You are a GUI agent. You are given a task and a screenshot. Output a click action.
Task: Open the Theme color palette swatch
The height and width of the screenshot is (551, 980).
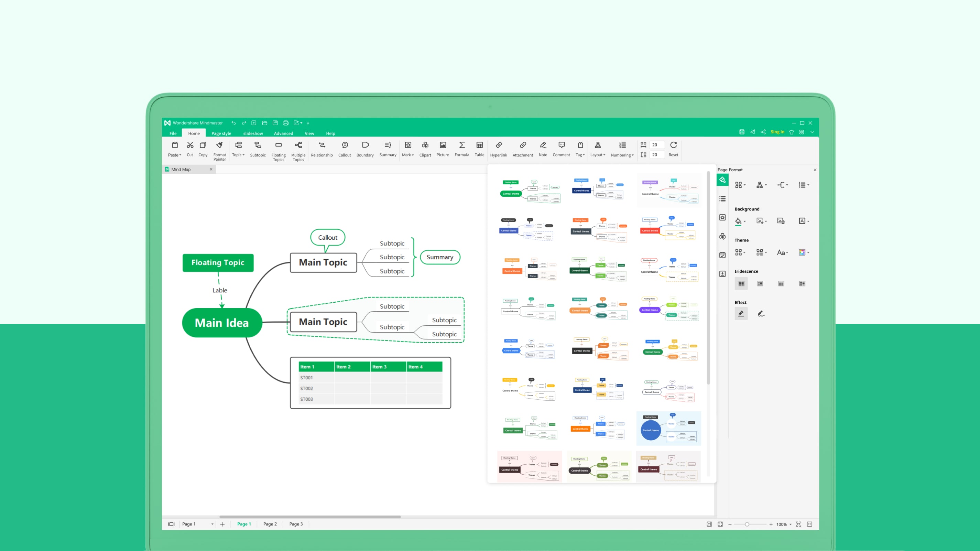tap(804, 253)
